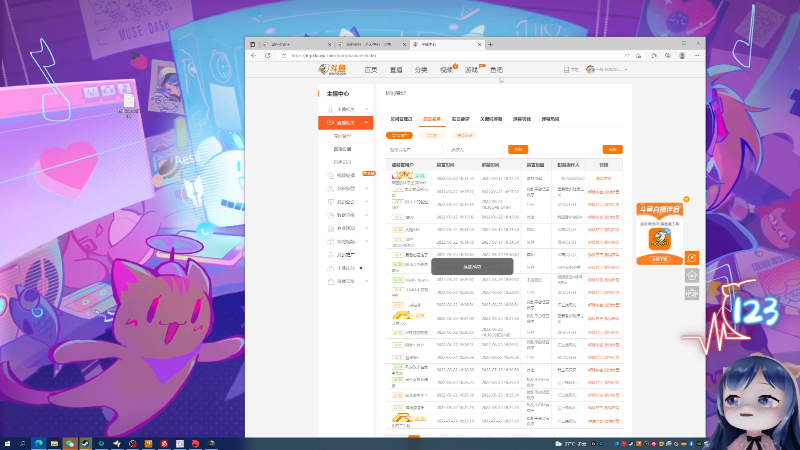Open 直播 in site navigation
800x450 pixels.
pyautogui.click(x=396, y=70)
